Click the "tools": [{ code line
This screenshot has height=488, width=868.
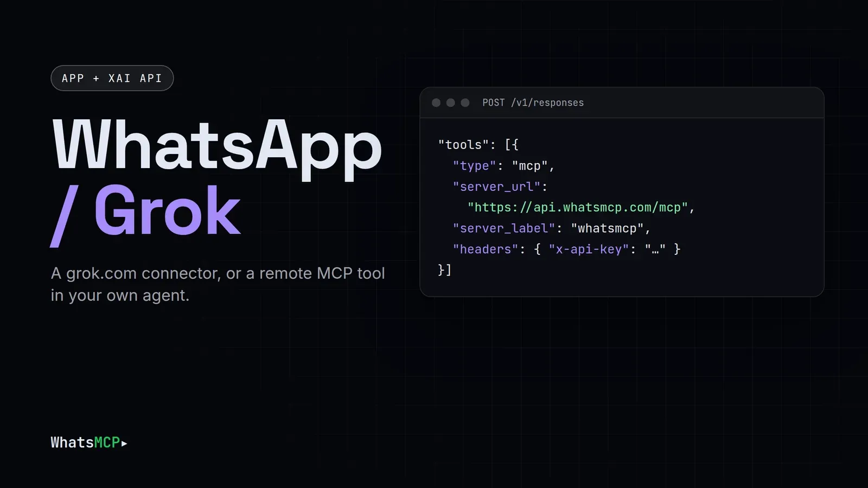[x=478, y=145]
